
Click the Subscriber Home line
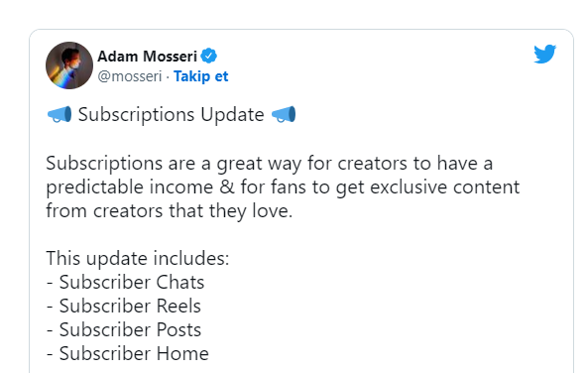coord(128,353)
